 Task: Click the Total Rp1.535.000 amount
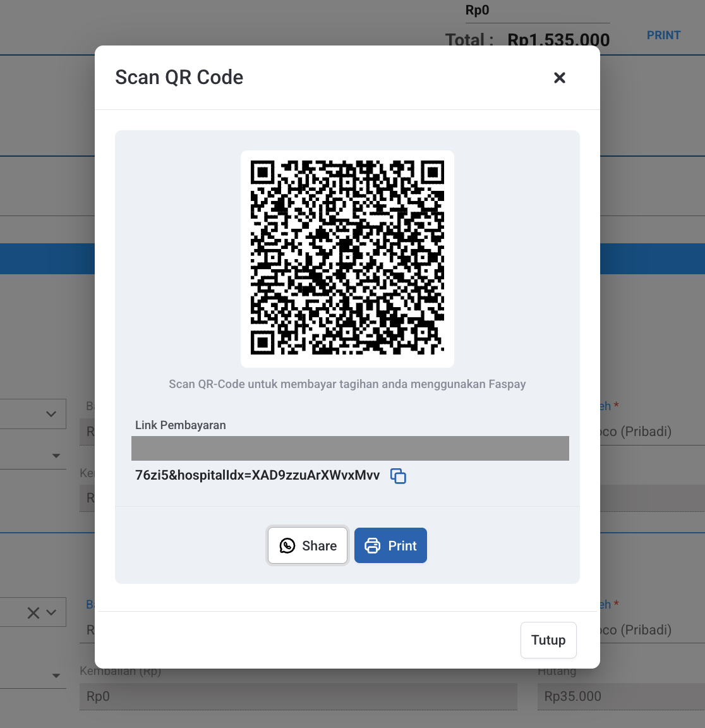click(x=558, y=40)
